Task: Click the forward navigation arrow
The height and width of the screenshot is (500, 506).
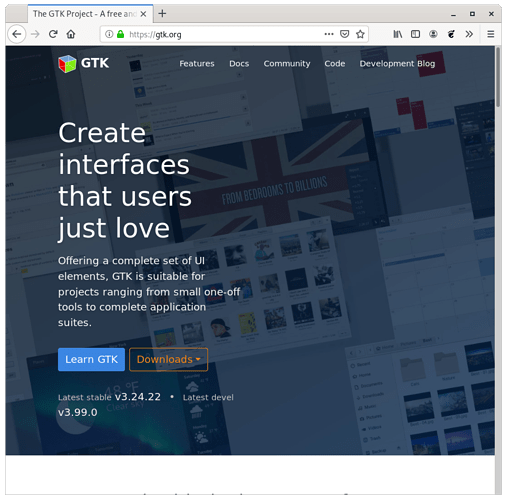Action: [x=35, y=34]
